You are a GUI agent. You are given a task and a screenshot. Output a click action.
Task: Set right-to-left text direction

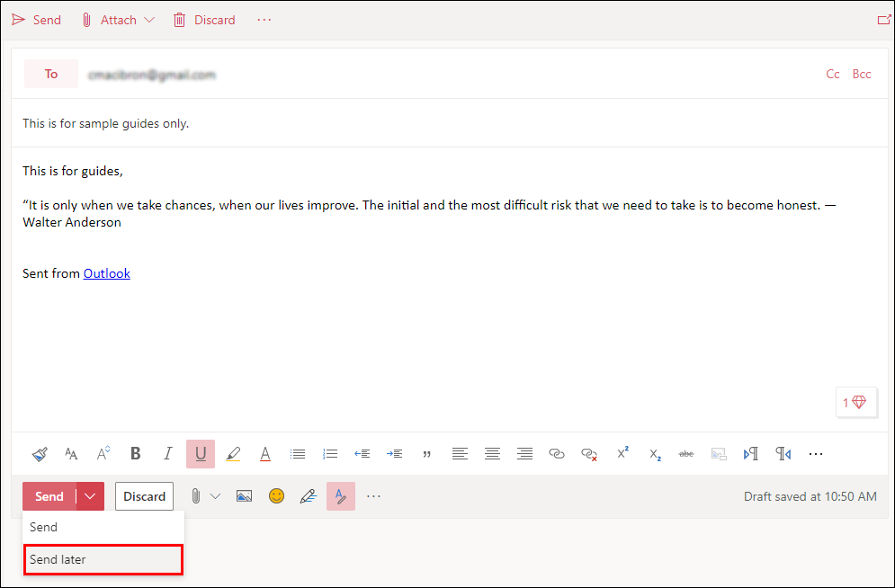783,454
